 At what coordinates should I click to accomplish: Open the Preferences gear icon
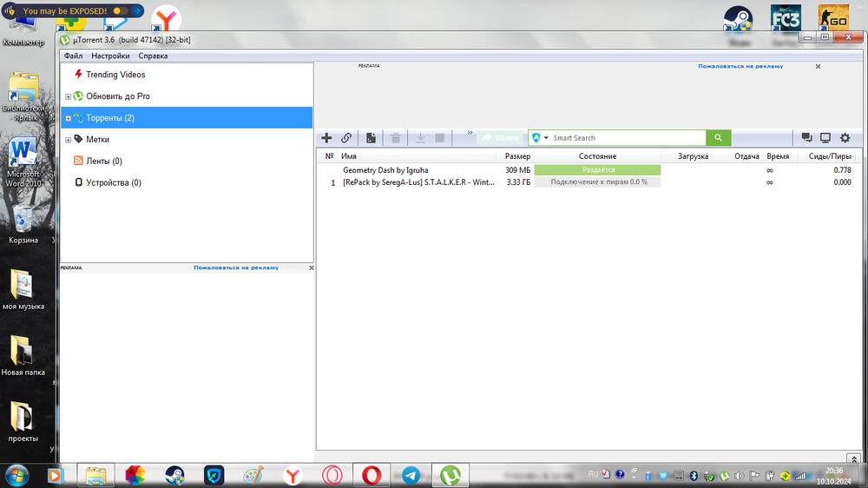(845, 138)
